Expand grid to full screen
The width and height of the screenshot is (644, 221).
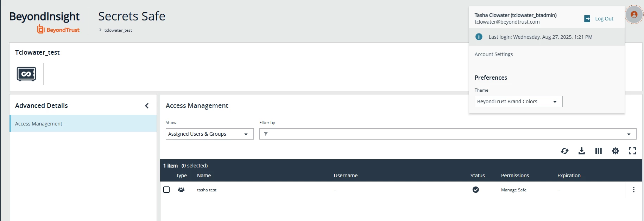632,151
